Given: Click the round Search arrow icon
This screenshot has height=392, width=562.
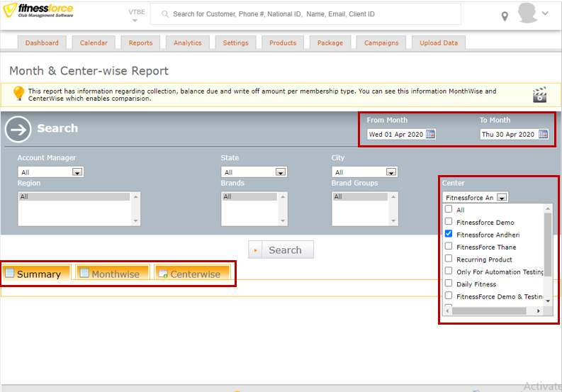Looking at the screenshot, I should (18, 129).
